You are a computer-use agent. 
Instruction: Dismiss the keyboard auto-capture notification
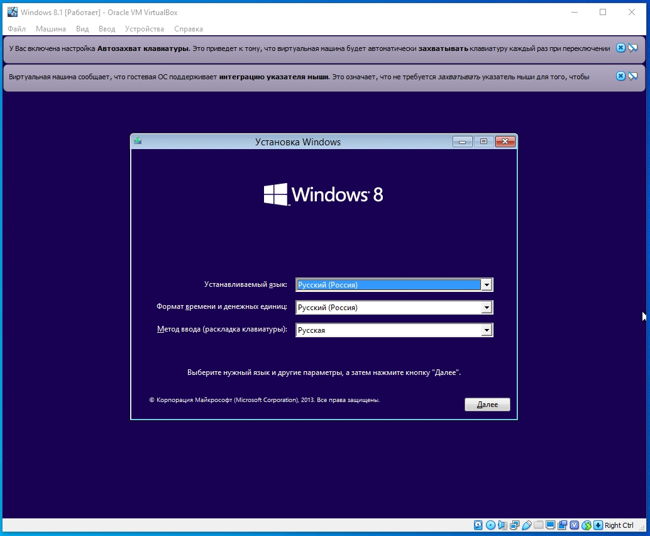620,48
